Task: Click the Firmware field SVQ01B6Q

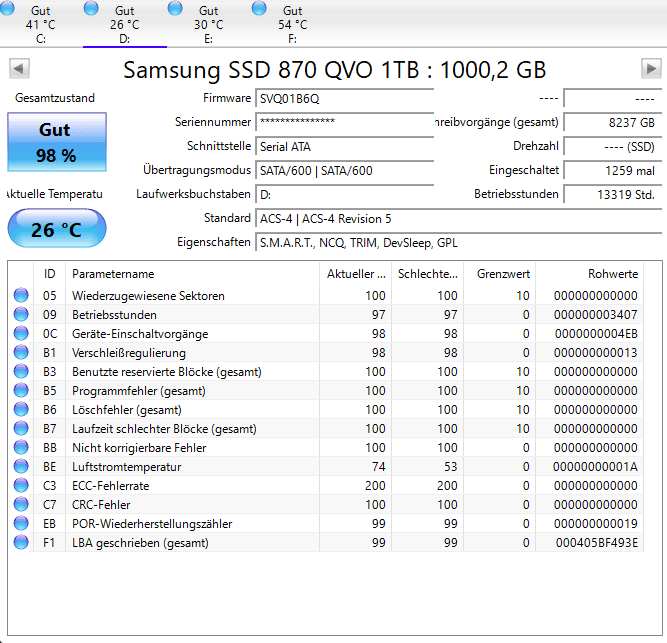Action: [x=345, y=99]
